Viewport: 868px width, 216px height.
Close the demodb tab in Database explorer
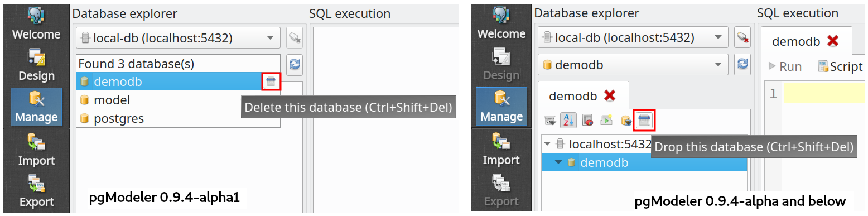(x=610, y=95)
